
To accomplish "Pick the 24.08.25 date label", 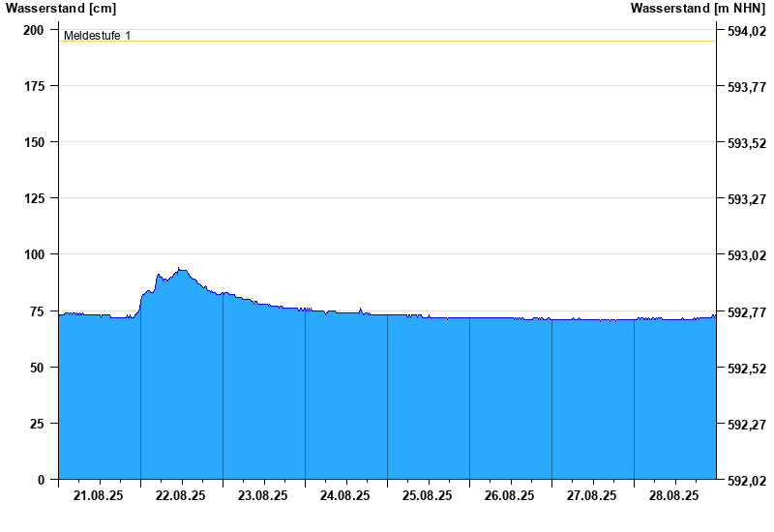I will pyautogui.click(x=345, y=496).
